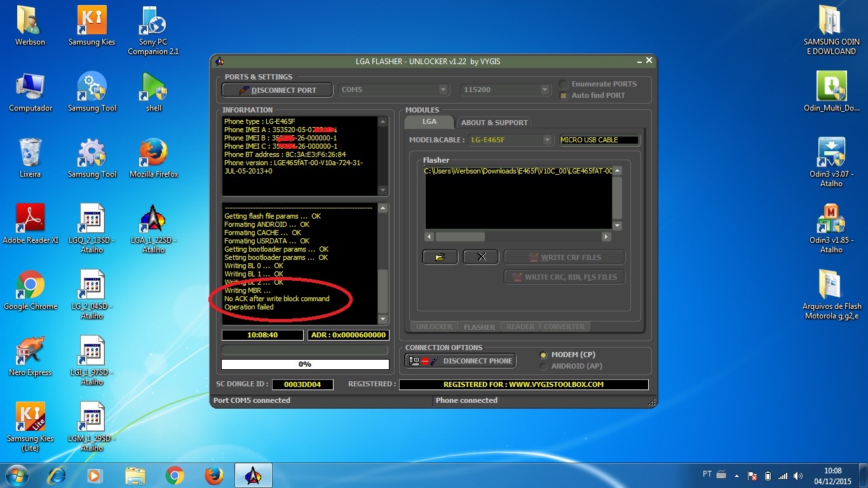This screenshot has width=868, height=488.
Task: Open the Samsung Kies desktop shortcut
Action: tap(92, 25)
